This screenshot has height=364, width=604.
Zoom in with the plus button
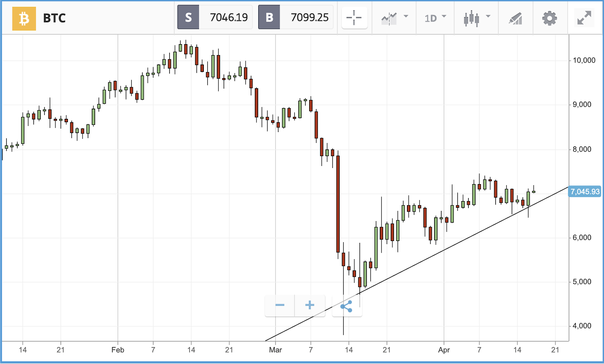tap(310, 305)
